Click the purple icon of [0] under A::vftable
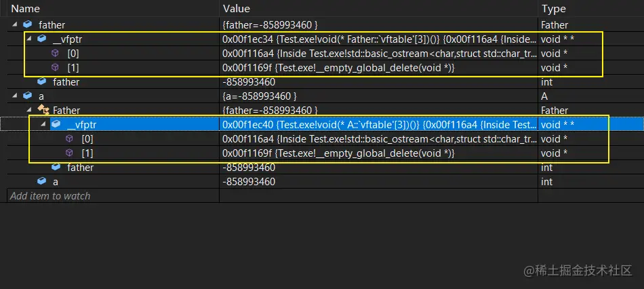The image size is (644, 289). click(x=69, y=139)
